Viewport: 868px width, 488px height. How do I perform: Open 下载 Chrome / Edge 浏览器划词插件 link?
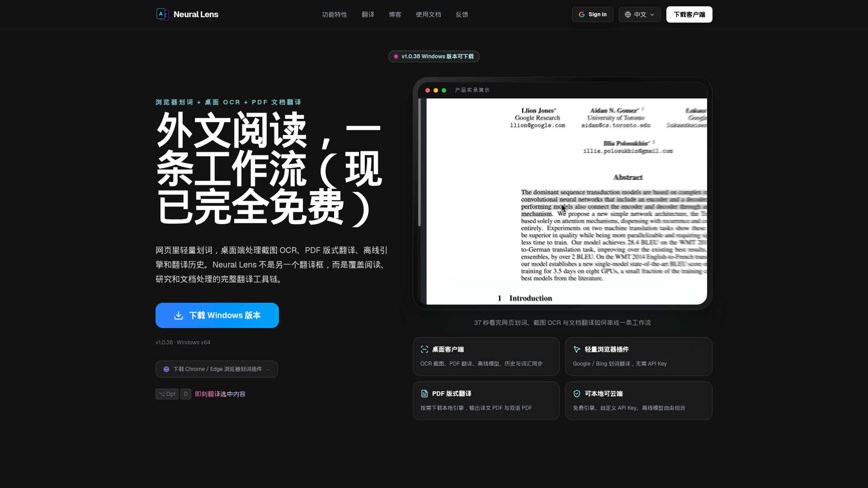(217, 369)
